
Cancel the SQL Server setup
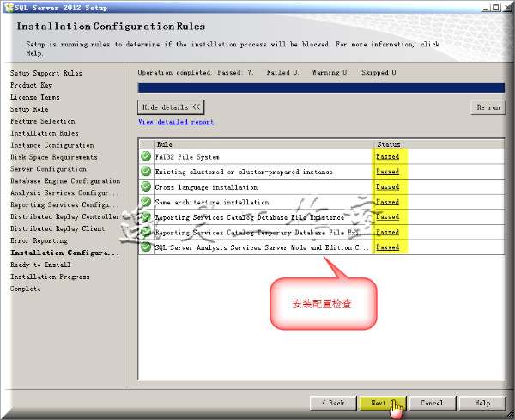433,403
